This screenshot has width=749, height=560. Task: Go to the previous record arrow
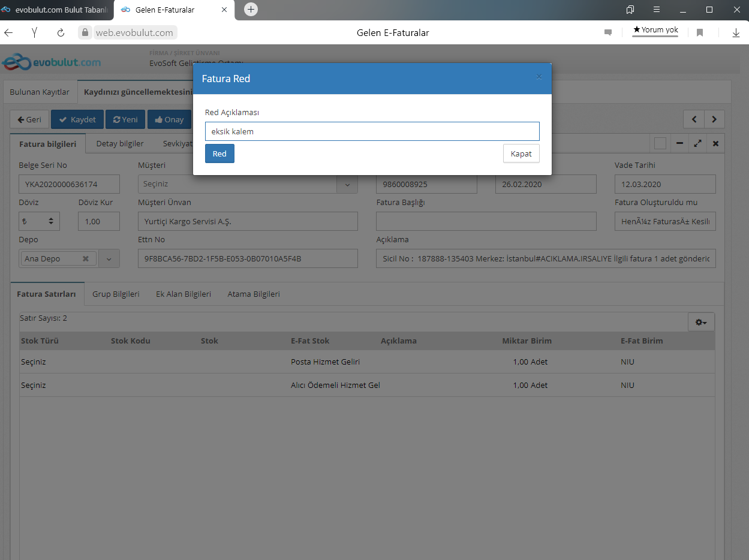(694, 119)
